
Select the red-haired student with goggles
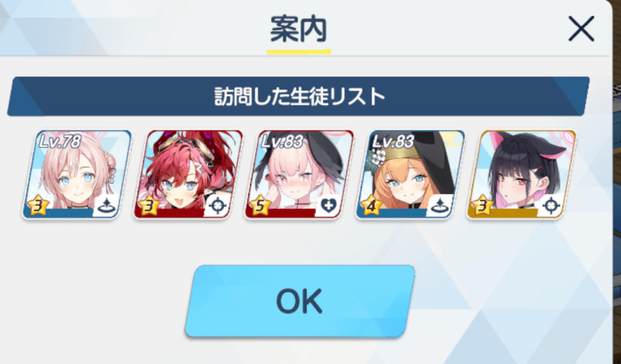point(188,174)
